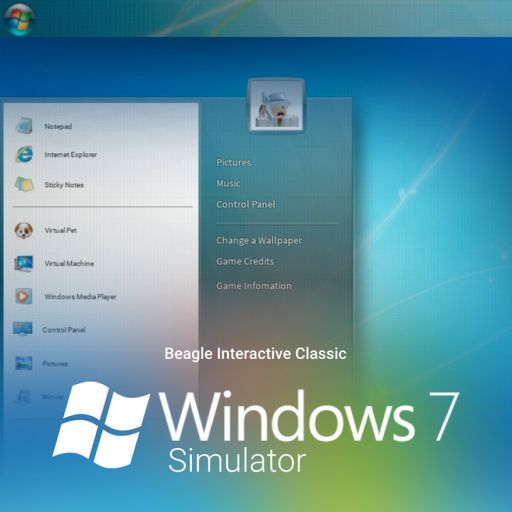Click the Notepad label
The width and height of the screenshot is (512, 512).
coord(58,126)
